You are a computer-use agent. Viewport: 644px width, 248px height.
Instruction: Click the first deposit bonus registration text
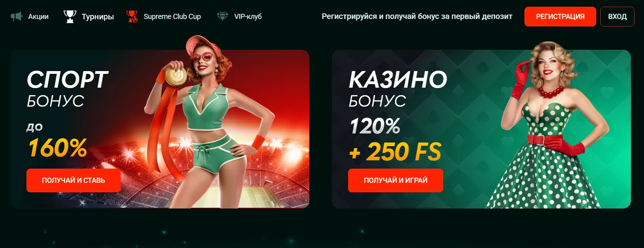417,17
